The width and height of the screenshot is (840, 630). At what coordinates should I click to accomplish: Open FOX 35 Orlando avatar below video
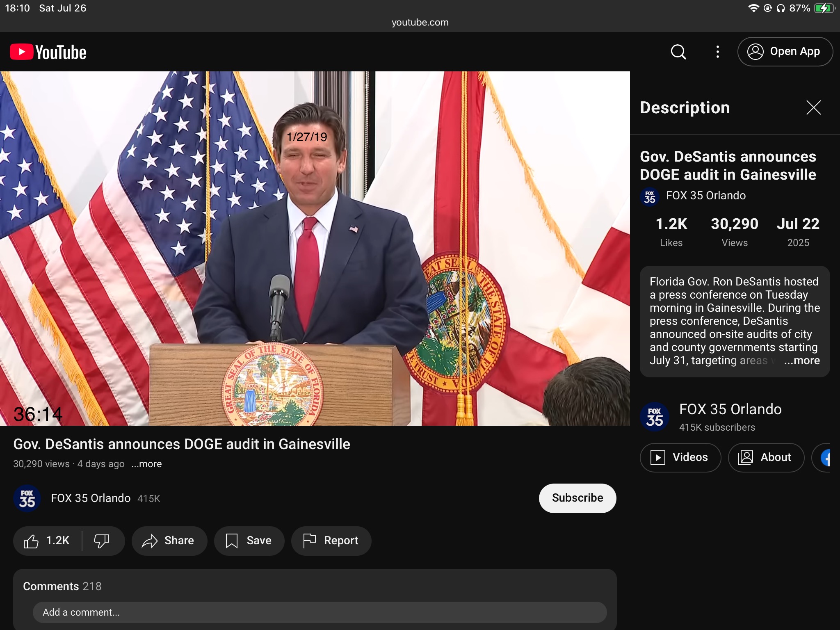pyautogui.click(x=27, y=498)
